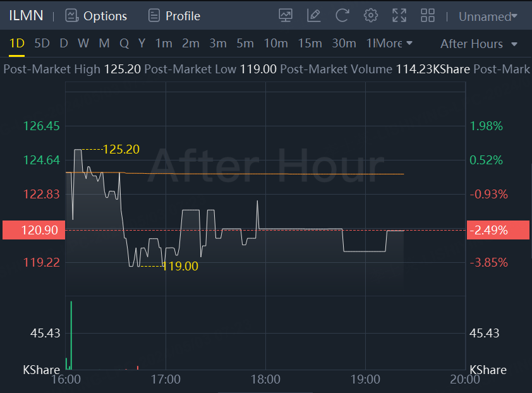Switch to the 15m interval
Screen dimensions: 532x393
[x=310, y=44]
